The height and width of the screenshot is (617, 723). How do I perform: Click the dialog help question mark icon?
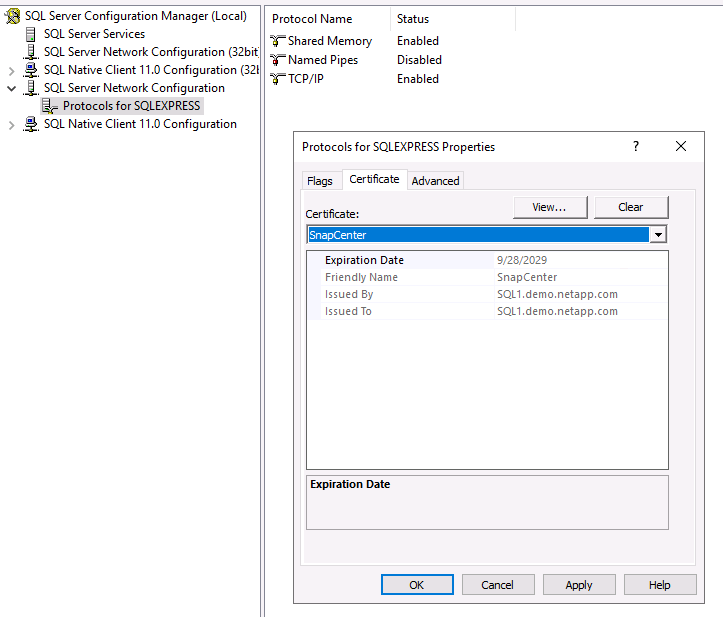click(635, 146)
